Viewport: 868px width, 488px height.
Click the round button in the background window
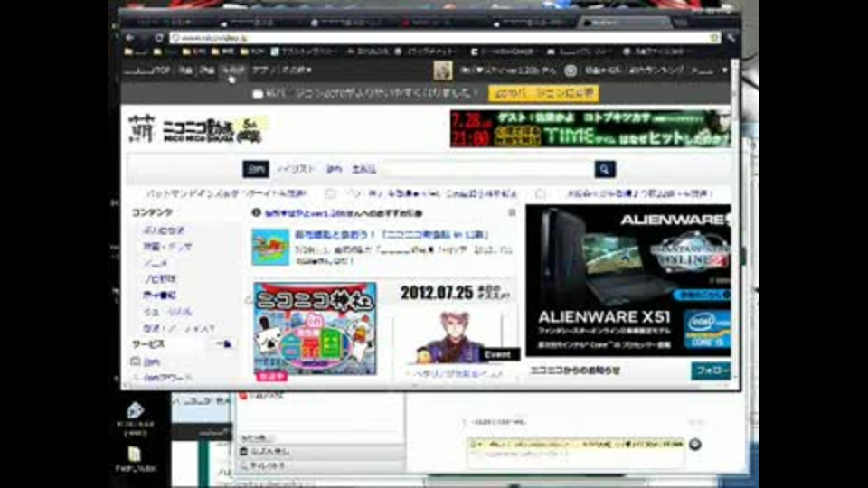(x=694, y=444)
